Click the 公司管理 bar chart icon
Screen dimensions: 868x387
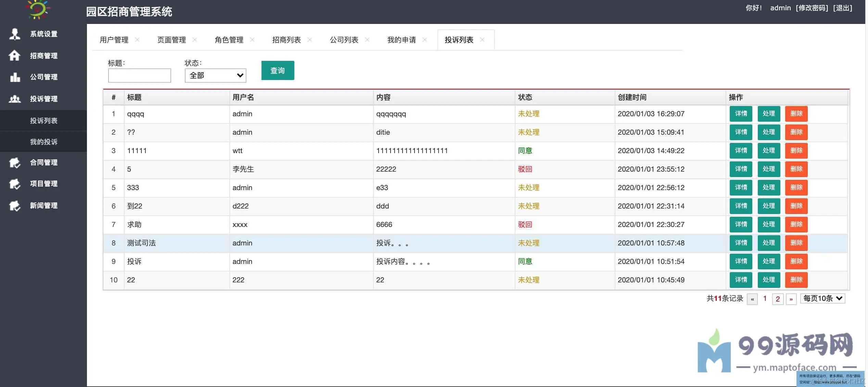coord(15,77)
